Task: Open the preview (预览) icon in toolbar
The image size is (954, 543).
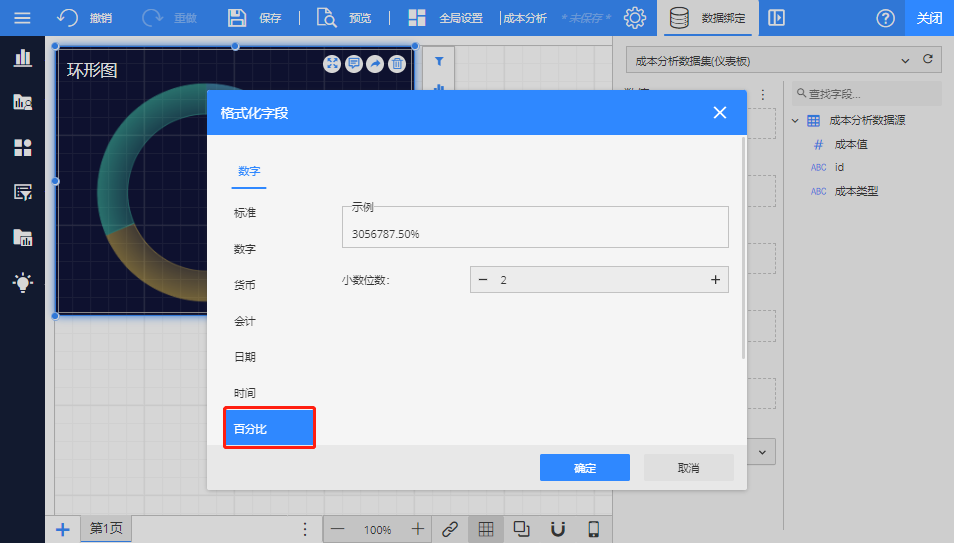Action: click(x=327, y=18)
